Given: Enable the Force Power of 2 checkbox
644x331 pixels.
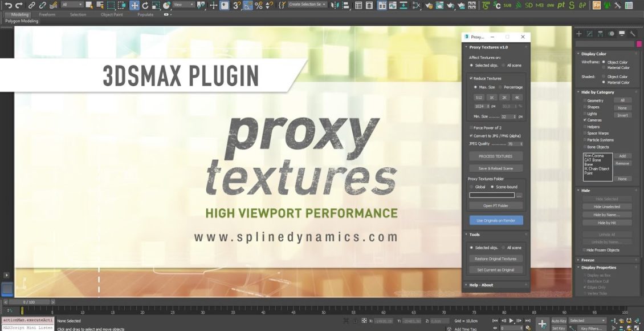Looking at the screenshot, I should point(471,128).
